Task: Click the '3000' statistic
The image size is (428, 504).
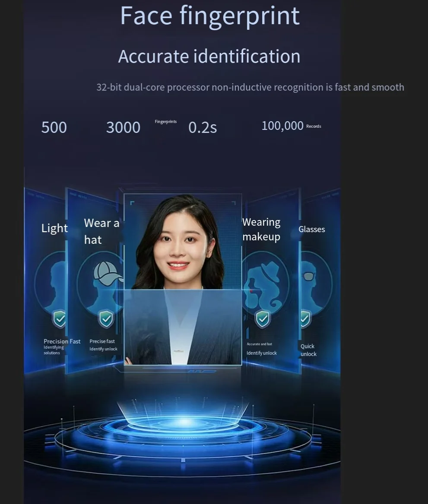Action: pyautogui.click(x=123, y=127)
